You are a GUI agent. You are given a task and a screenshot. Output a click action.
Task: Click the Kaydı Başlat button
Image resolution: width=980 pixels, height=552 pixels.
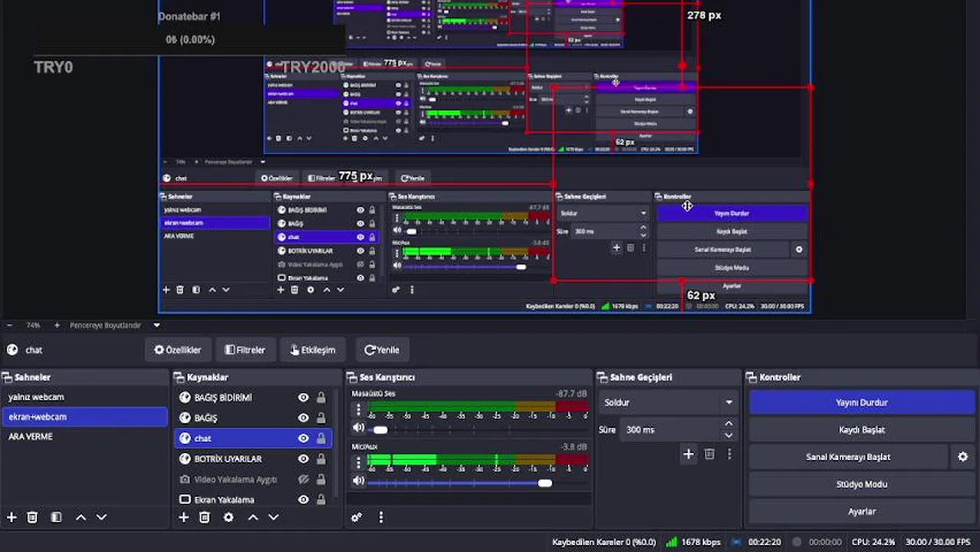pyautogui.click(x=862, y=430)
